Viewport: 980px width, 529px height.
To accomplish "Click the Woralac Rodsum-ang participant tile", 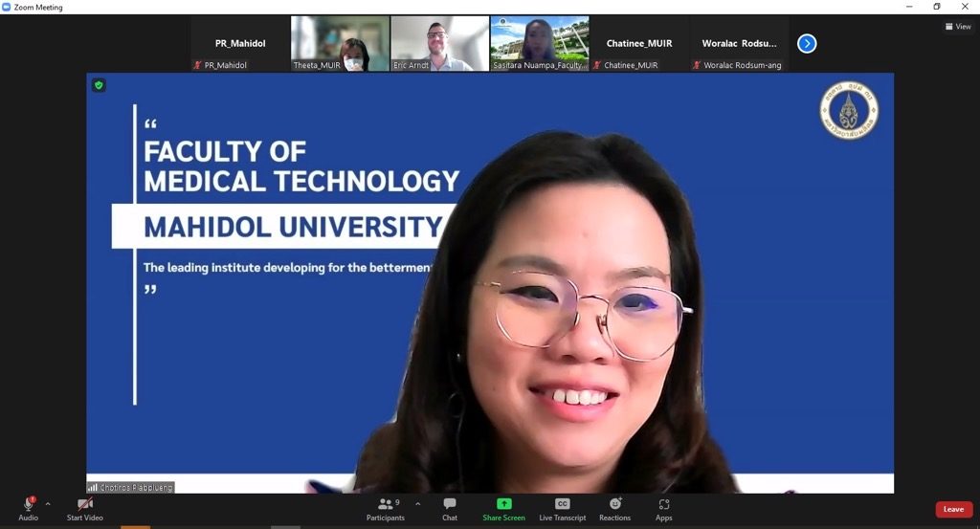I will tap(739, 43).
